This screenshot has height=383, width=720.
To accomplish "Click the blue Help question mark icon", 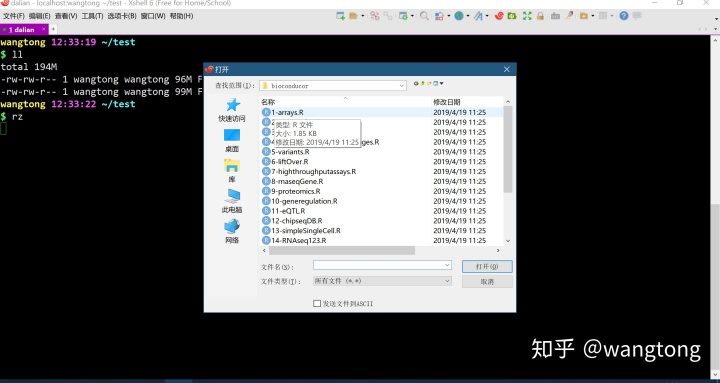I will 624,16.
